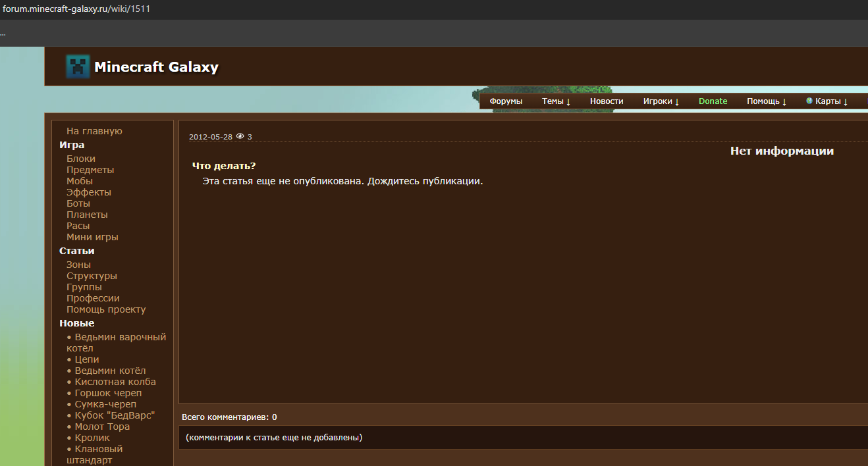Image resolution: width=868 pixels, height=466 pixels.
Task: Open the Minecraft Galaxy site title link
Action: (x=156, y=66)
